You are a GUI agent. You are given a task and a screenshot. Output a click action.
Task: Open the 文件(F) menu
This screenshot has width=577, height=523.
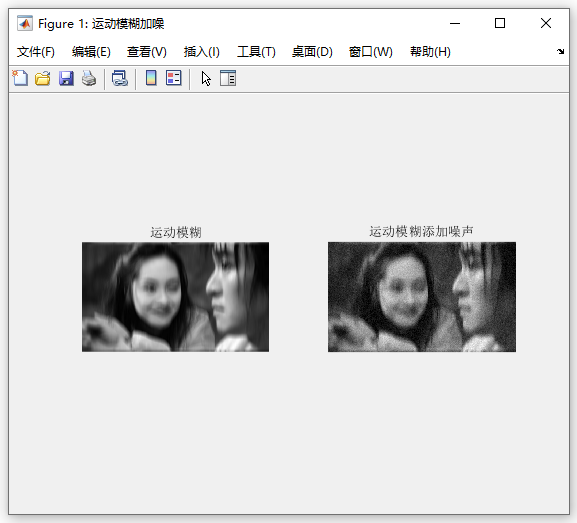(36, 52)
